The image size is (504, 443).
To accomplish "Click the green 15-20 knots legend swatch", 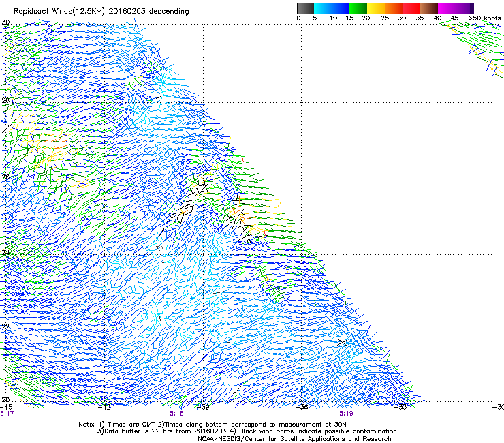I will pos(358,8).
